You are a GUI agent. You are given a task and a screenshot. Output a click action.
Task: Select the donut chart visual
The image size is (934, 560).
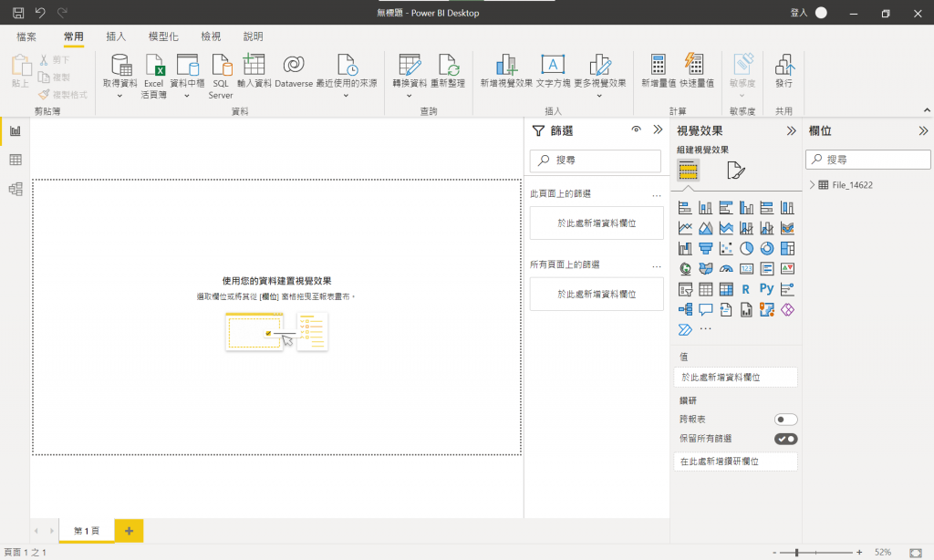coord(766,248)
